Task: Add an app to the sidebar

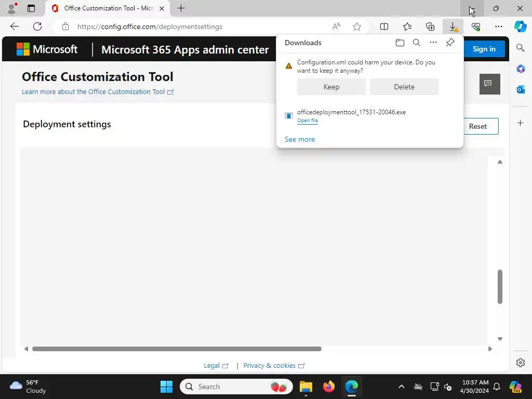Action: [521, 123]
